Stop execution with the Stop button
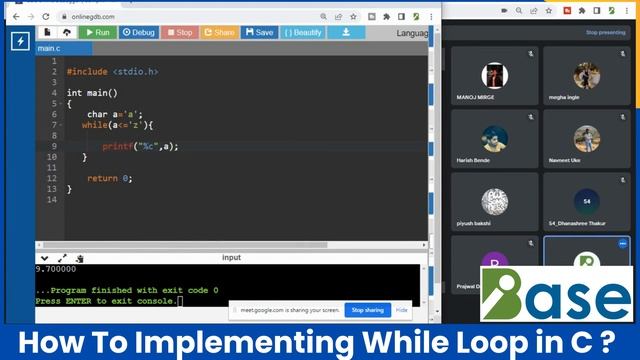Image resolution: width=640 pixels, height=360 pixels. click(180, 32)
